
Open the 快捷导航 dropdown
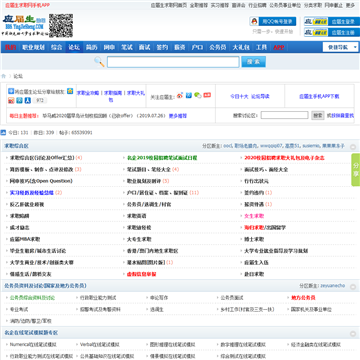[x=341, y=47]
